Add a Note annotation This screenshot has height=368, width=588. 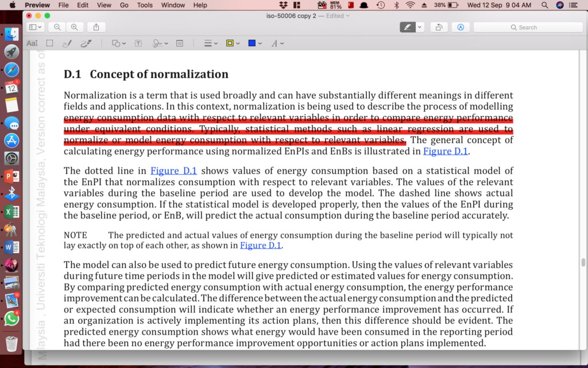pyautogui.click(x=180, y=43)
